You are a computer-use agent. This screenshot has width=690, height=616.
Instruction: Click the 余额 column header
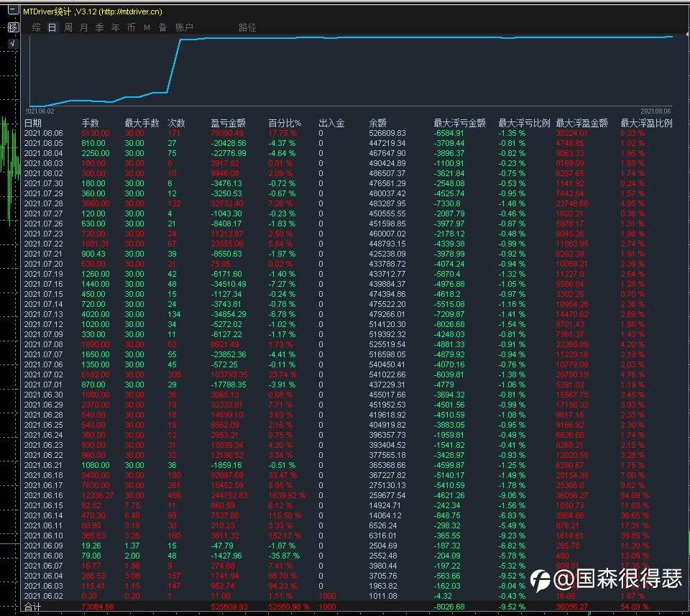coord(377,123)
